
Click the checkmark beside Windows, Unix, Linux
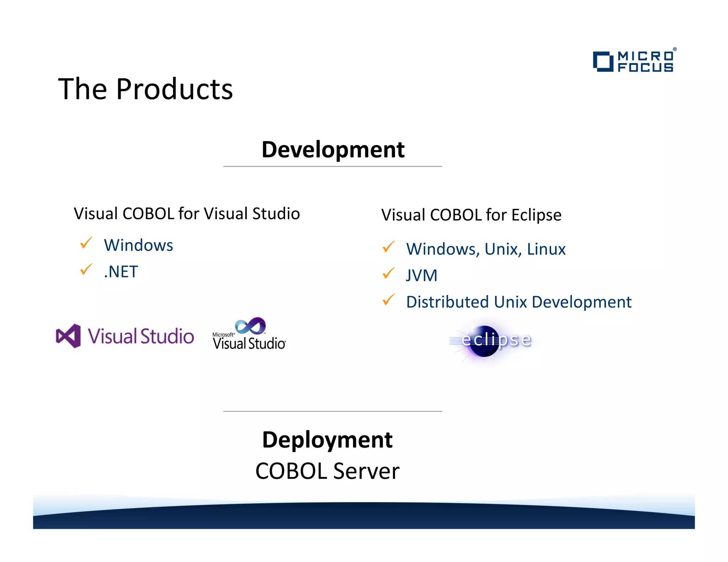point(389,247)
